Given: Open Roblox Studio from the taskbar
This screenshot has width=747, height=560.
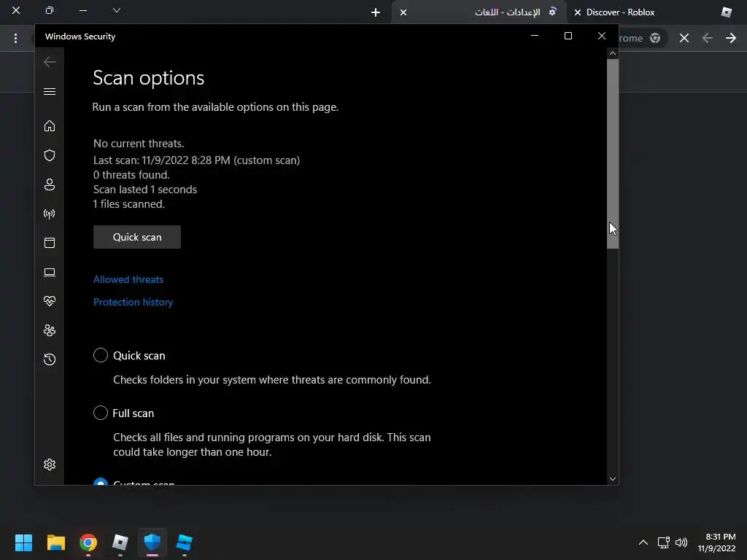Looking at the screenshot, I should point(185,542).
